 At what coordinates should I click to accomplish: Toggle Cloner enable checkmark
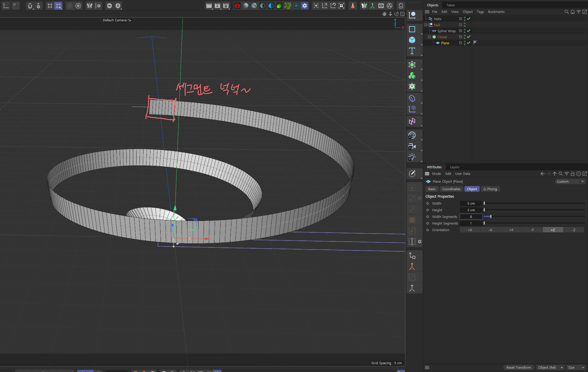pos(469,37)
